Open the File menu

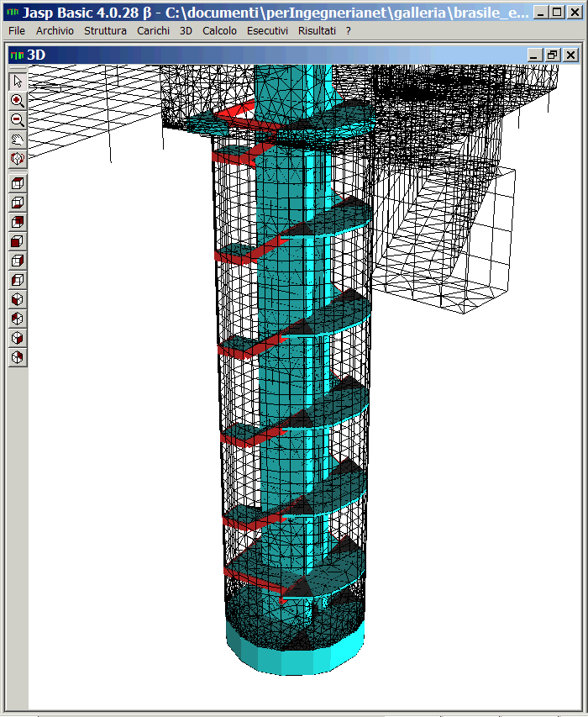pos(17,30)
